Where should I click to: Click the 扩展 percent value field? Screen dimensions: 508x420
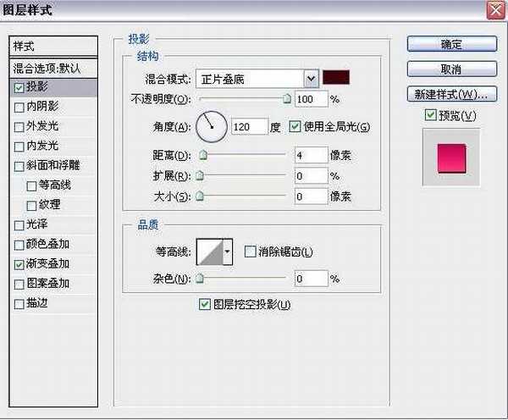pyautogui.click(x=311, y=176)
